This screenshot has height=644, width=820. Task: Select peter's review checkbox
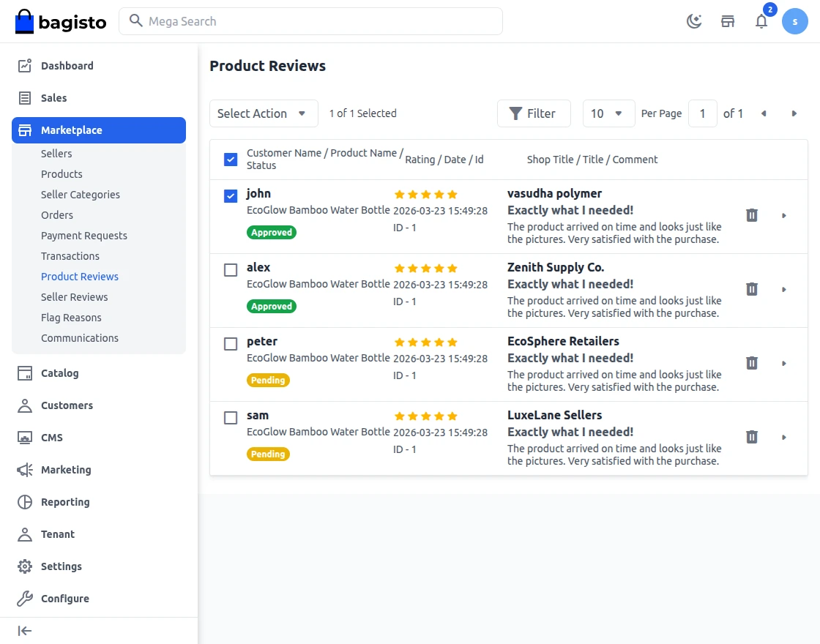[231, 344]
